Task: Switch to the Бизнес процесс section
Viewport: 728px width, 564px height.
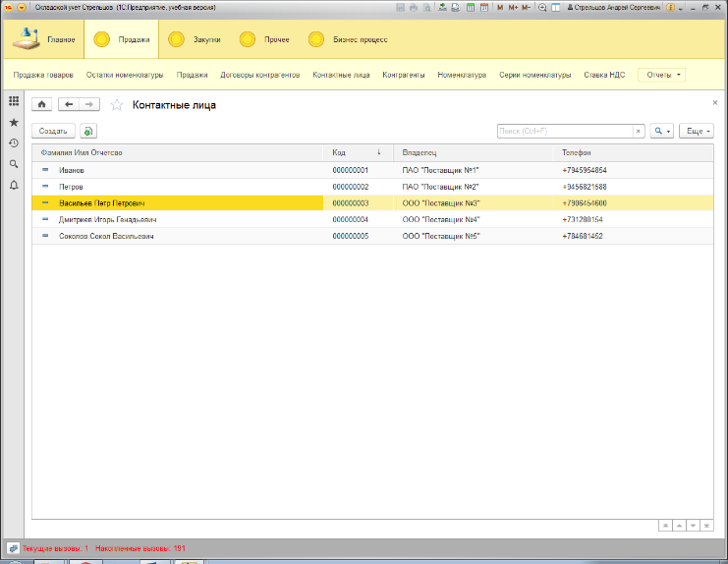Action: (348, 39)
